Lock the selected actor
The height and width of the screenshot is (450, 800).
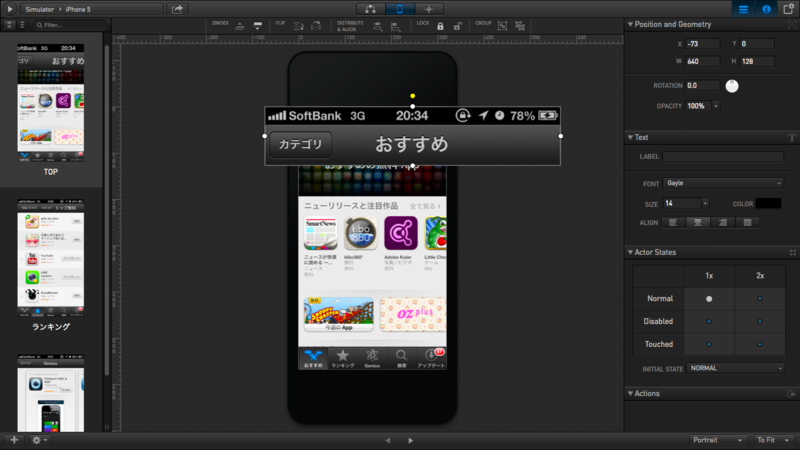[440, 26]
